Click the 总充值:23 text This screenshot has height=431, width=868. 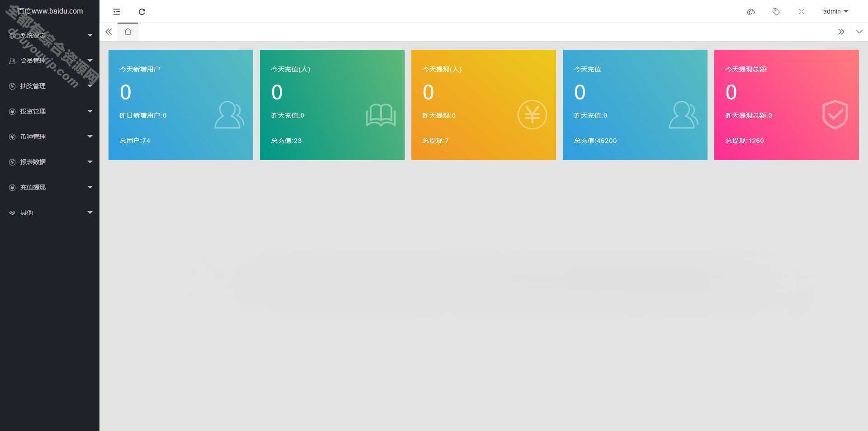coord(286,141)
